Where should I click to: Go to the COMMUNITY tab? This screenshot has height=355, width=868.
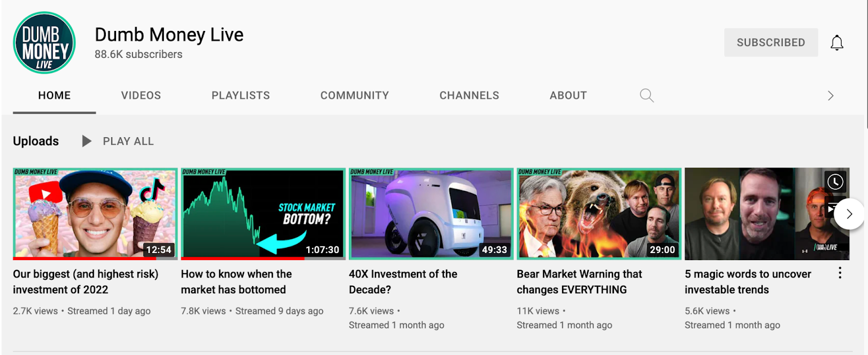(354, 95)
